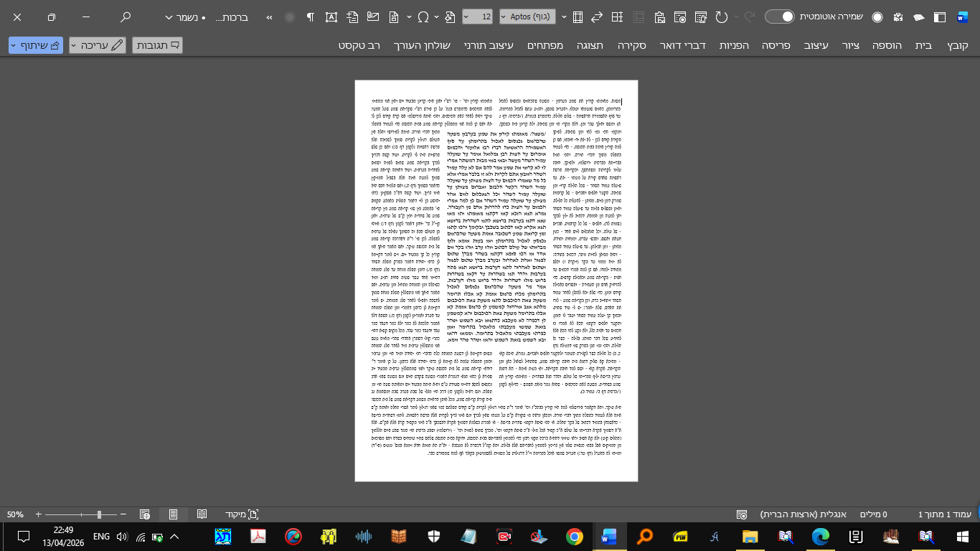Select the Print Layout view icon

pyautogui.click(x=173, y=514)
